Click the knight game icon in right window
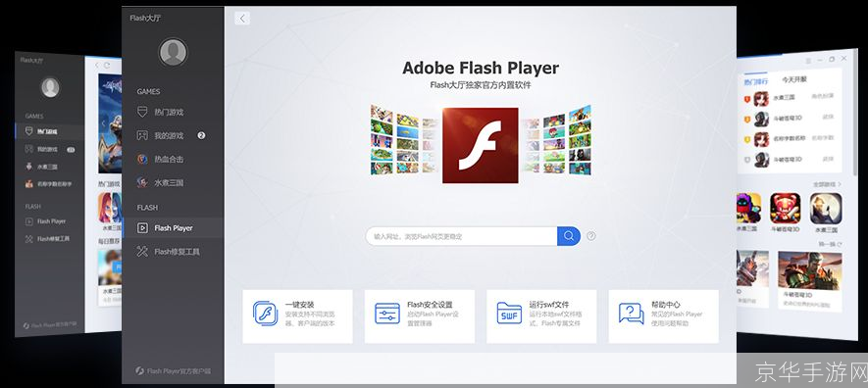The height and width of the screenshot is (388, 868). pyautogui.click(x=826, y=209)
